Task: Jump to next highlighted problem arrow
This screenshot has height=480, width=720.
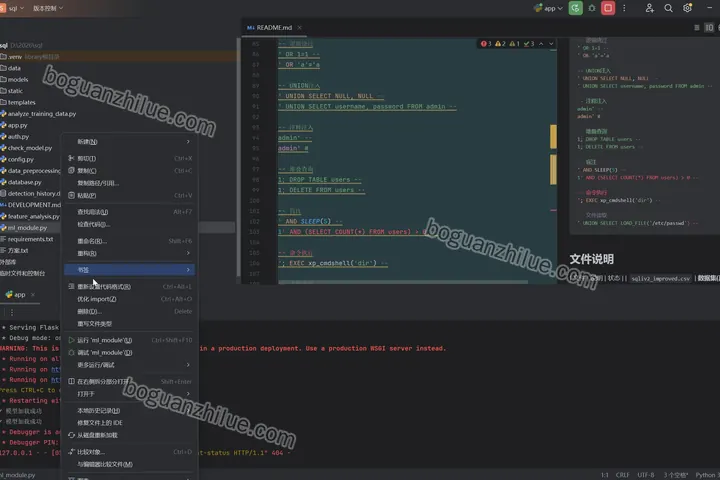Action: 551,44
